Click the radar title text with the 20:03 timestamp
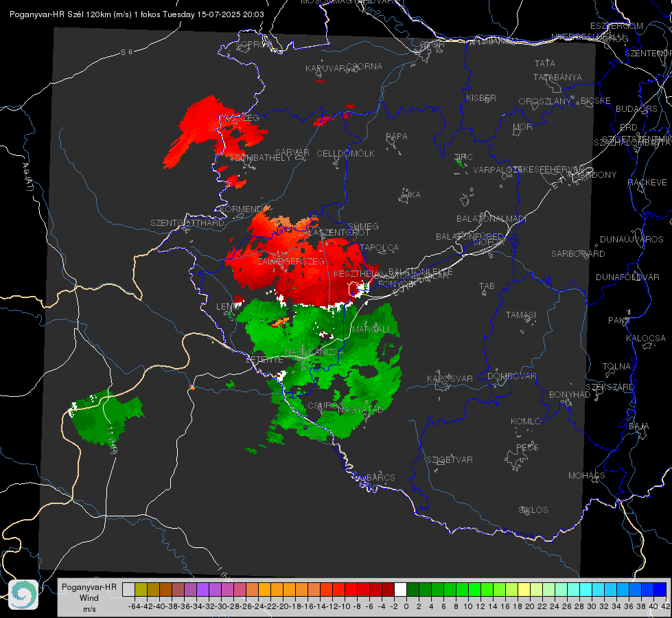 click(137, 14)
